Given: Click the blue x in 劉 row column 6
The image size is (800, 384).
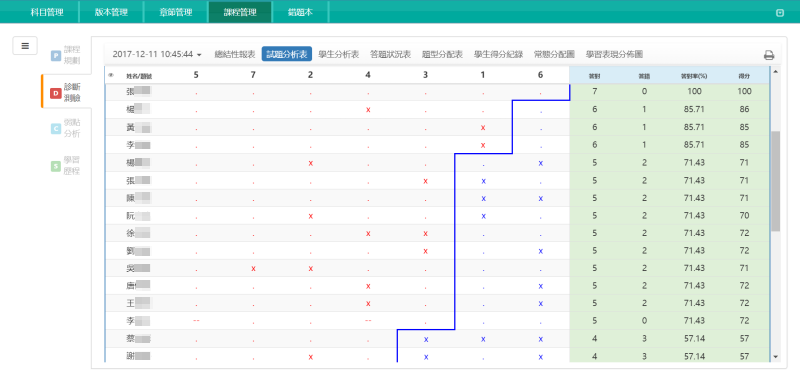Looking at the screenshot, I should (x=540, y=251).
